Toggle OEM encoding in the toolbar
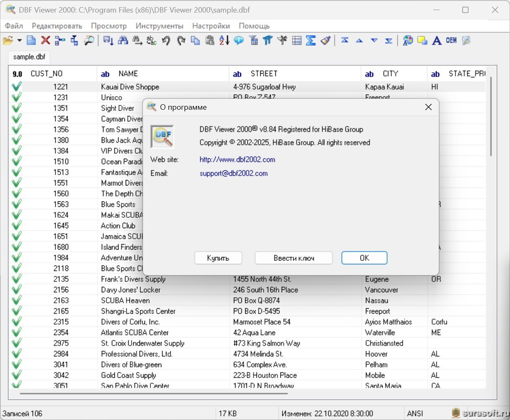 (x=451, y=40)
